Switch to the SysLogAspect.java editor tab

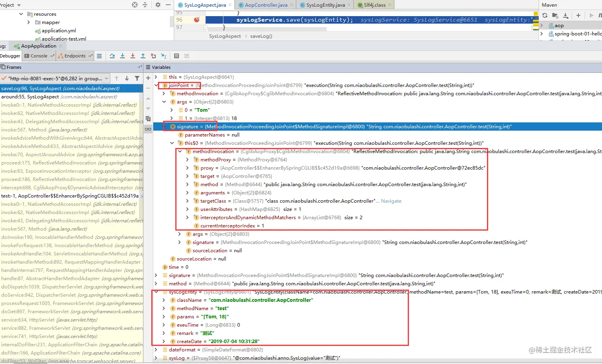pos(205,5)
